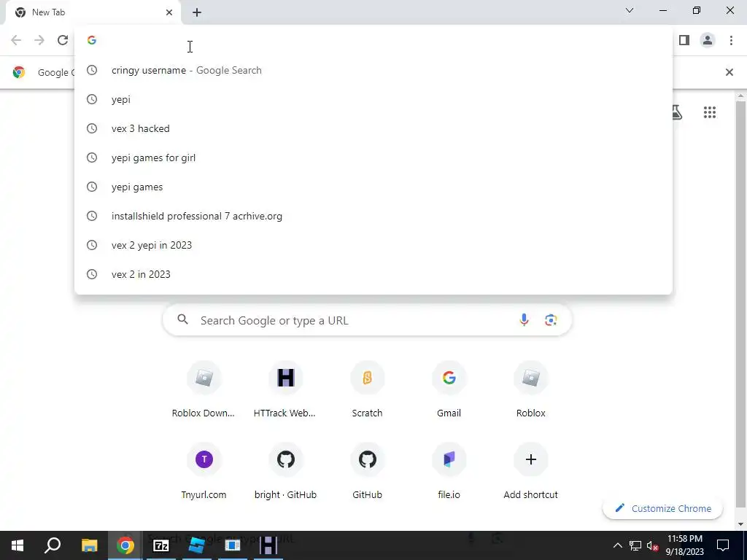The width and height of the screenshot is (747, 560).
Task: Click the Search Google or type a URL box
Action: [367, 321]
